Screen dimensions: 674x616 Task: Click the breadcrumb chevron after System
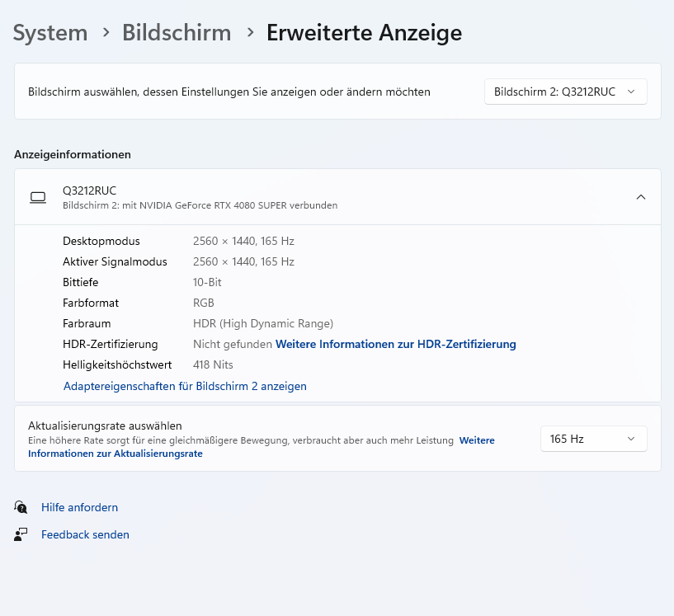point(106,32)
